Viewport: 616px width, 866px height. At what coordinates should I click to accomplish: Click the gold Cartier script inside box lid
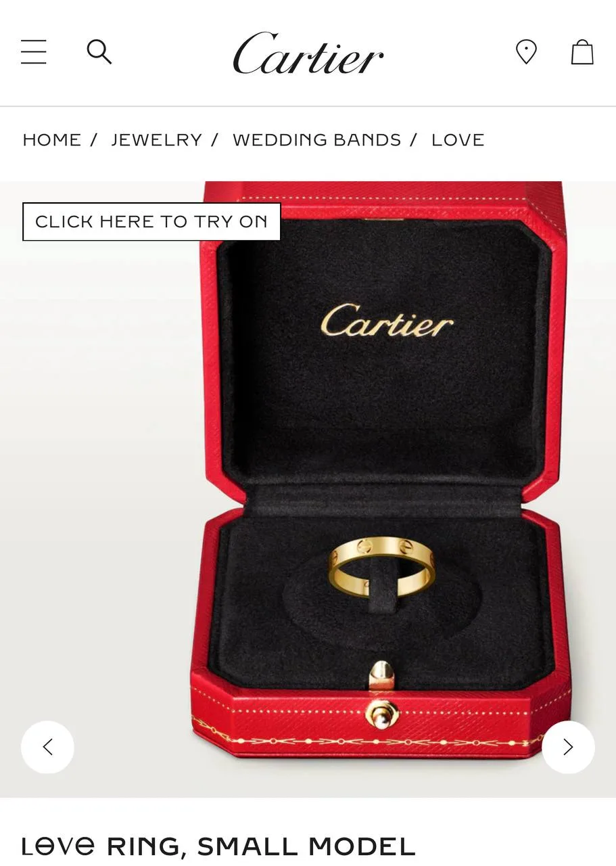coord(387,321)
